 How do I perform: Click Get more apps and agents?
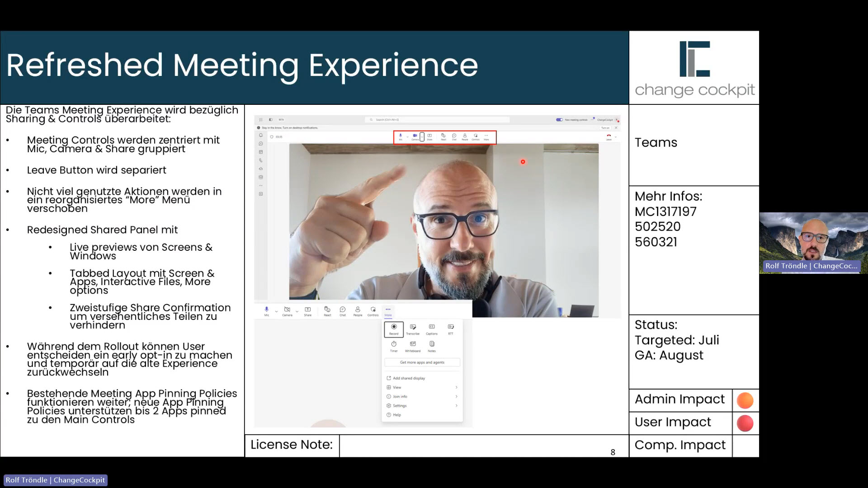422,362
